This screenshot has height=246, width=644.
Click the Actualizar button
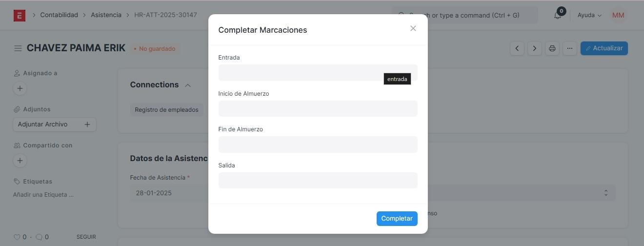[x=604, y=48]
